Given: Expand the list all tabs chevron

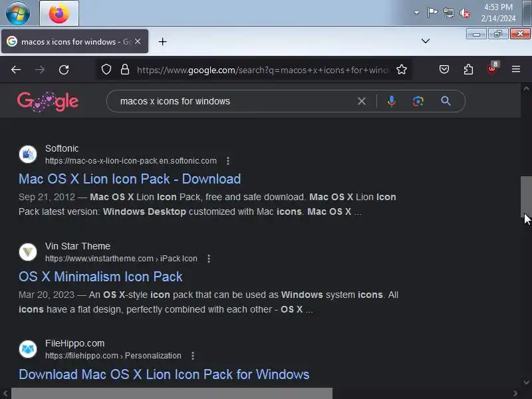Looking at the screenshot, I should [426, 41].
